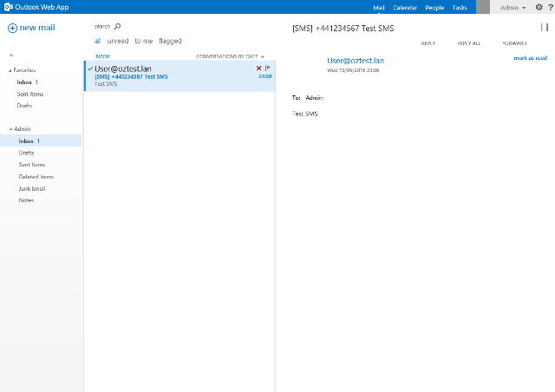Filter messages by unread
The image size is (555, 392).
(x=118, y=41)
